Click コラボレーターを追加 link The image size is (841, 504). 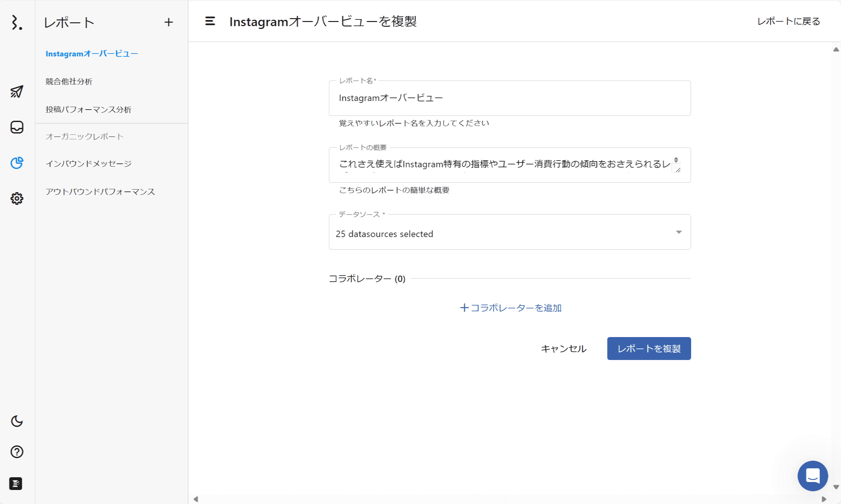tap(510, 308)
